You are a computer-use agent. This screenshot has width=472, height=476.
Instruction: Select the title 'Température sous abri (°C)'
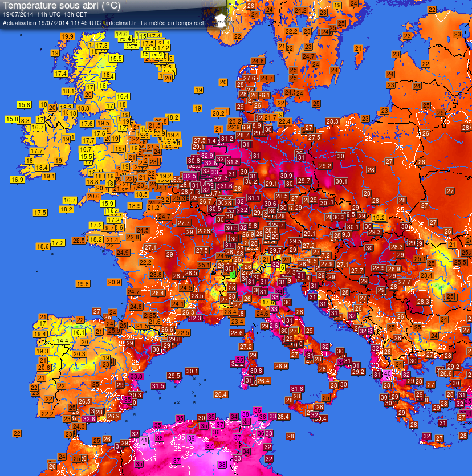pos(62,5)
